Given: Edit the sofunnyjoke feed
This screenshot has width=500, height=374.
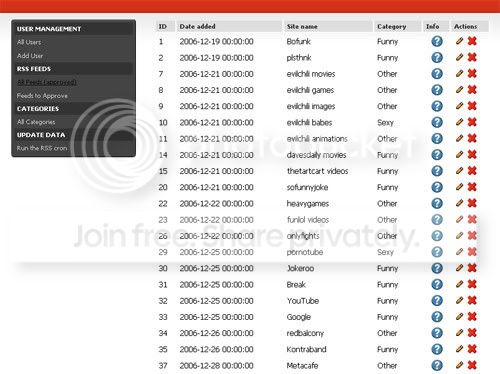Looking at the screenshot, I should click(459, 187).
